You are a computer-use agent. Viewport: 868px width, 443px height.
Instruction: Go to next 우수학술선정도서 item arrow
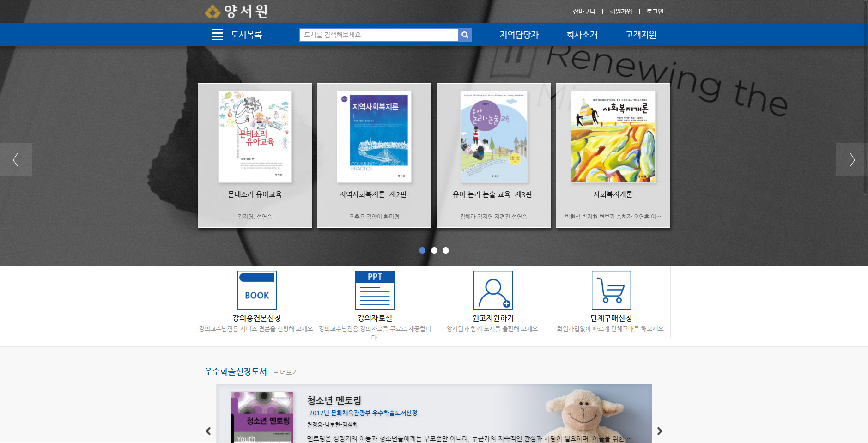pos(660,431)
